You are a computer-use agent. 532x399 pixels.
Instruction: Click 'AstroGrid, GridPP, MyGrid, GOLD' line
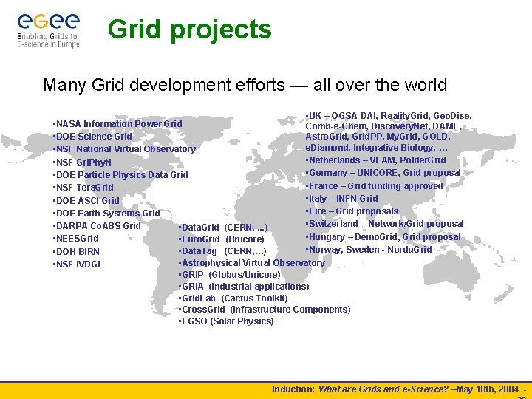pyautogui.click(x=378, y=137)
